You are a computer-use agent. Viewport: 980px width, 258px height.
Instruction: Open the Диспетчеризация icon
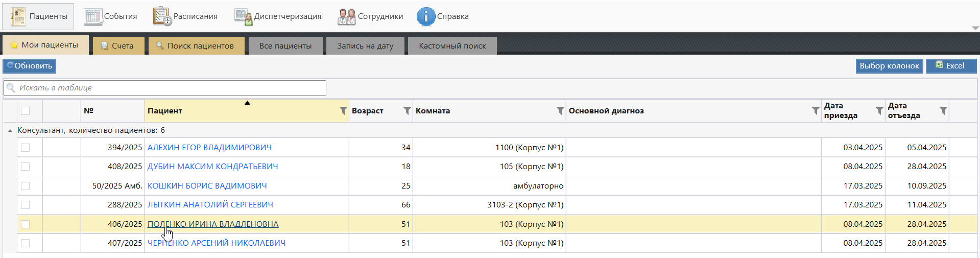[243, 16]
